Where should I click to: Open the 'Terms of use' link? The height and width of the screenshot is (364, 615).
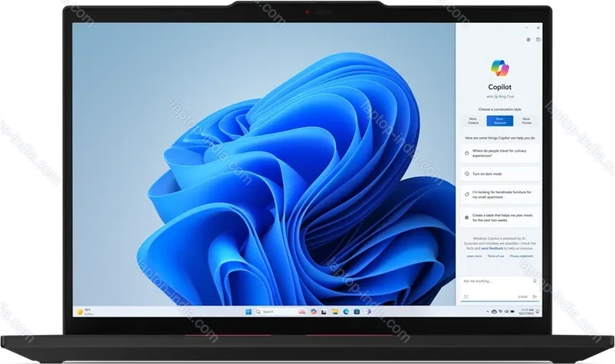click(x=495, y=256)
